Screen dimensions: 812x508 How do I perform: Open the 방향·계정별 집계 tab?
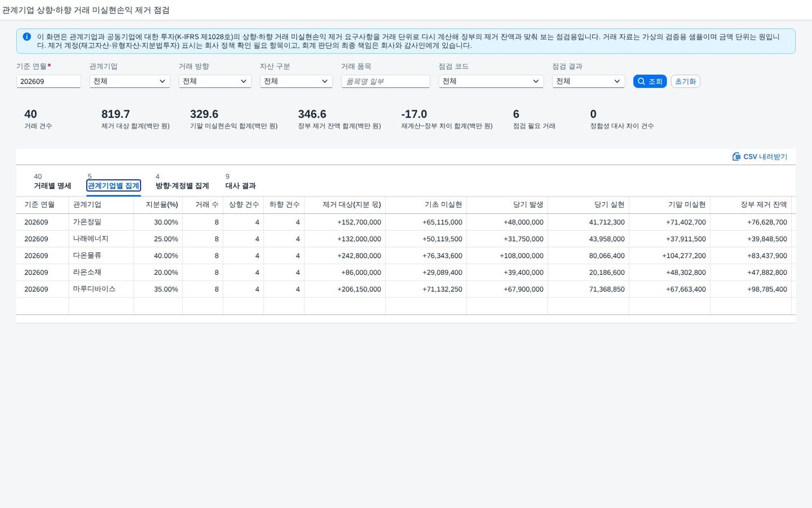coord(182,181)
